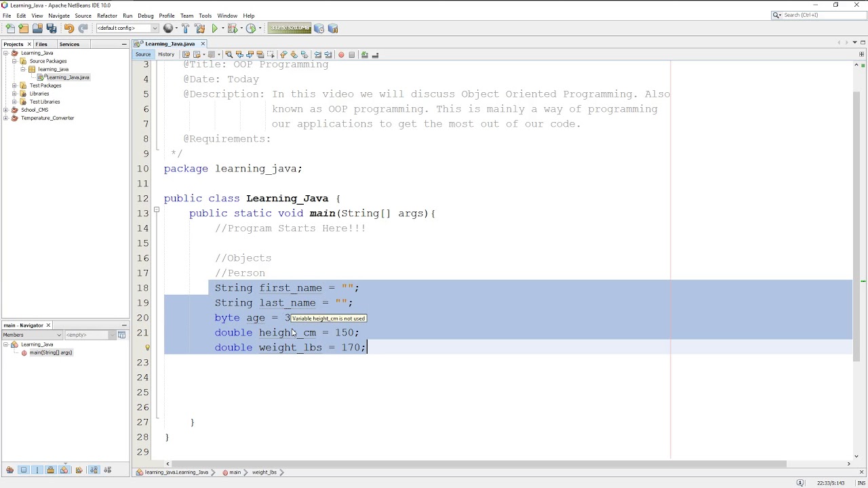Click the memory usage bar to force garbage collection
The height and width of the screenshot is (488, 868).
(290, 28)
